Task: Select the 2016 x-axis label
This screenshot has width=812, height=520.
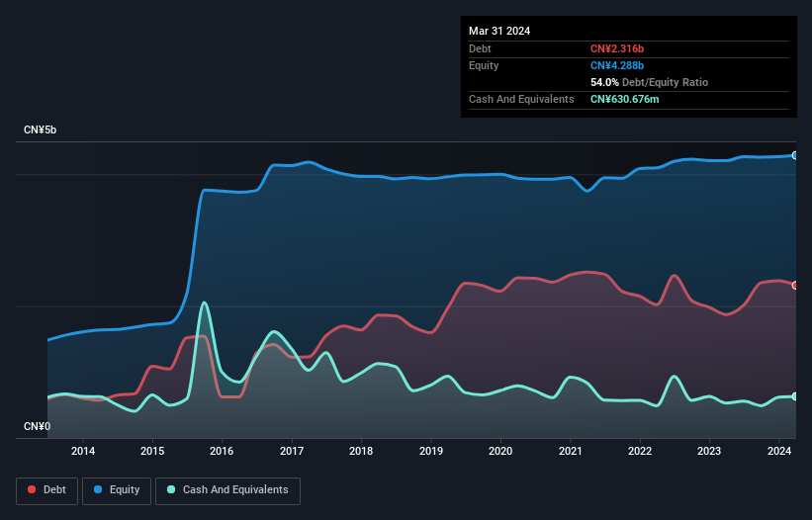Action: (x=222, y=451)
